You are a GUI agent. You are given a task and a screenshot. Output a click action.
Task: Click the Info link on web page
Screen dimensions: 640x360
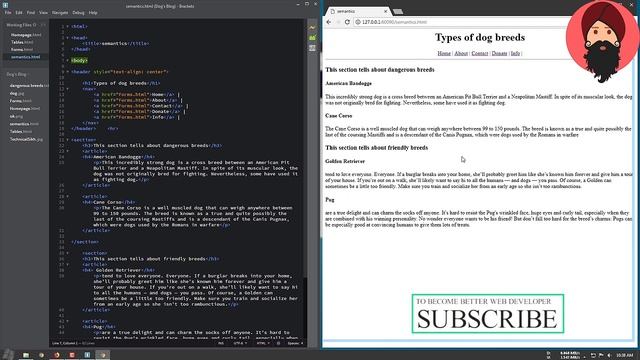(x=516, y=53)
